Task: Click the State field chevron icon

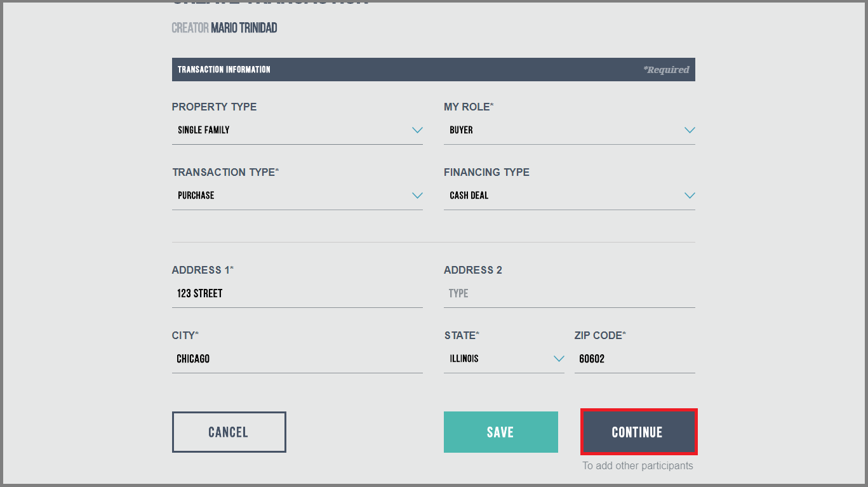Action: (559, 359)
